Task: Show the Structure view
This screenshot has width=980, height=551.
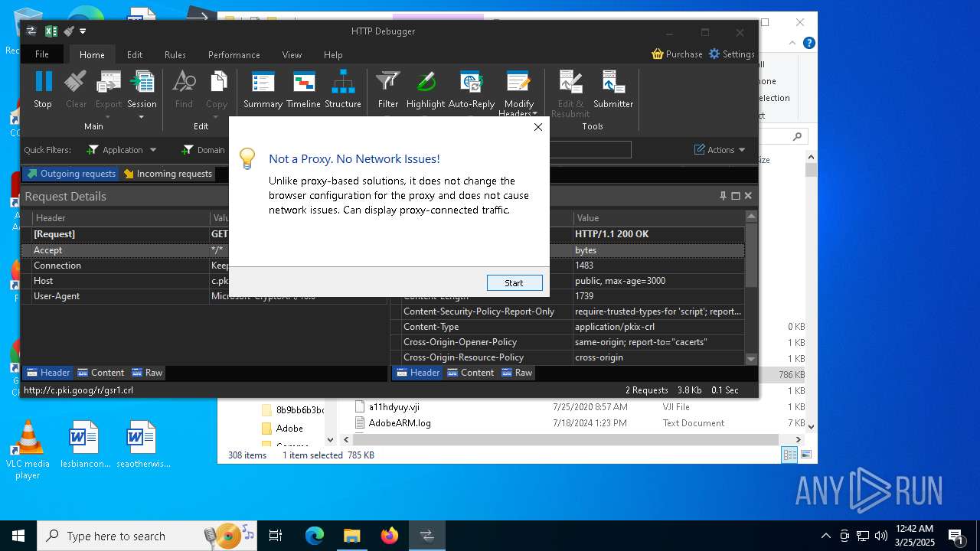Action: [x=342, y=90]
